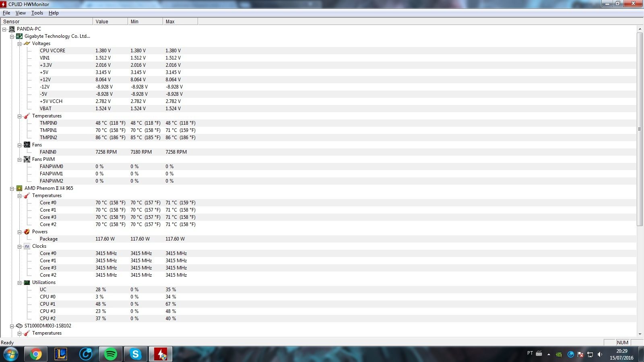
Task: Select the FANPWM1 row
Action: point(318,174)
